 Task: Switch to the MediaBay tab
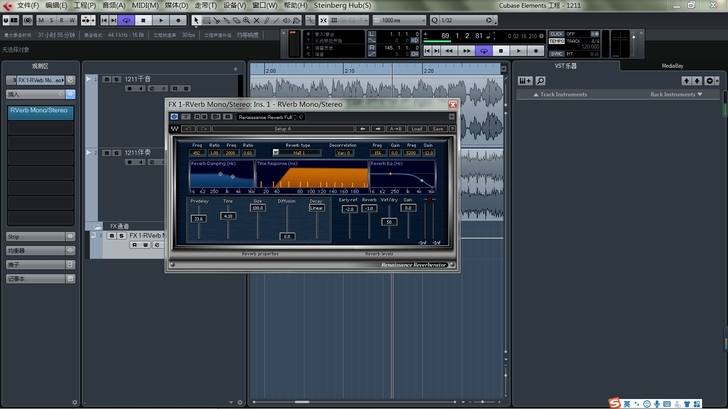click(672, 66)
